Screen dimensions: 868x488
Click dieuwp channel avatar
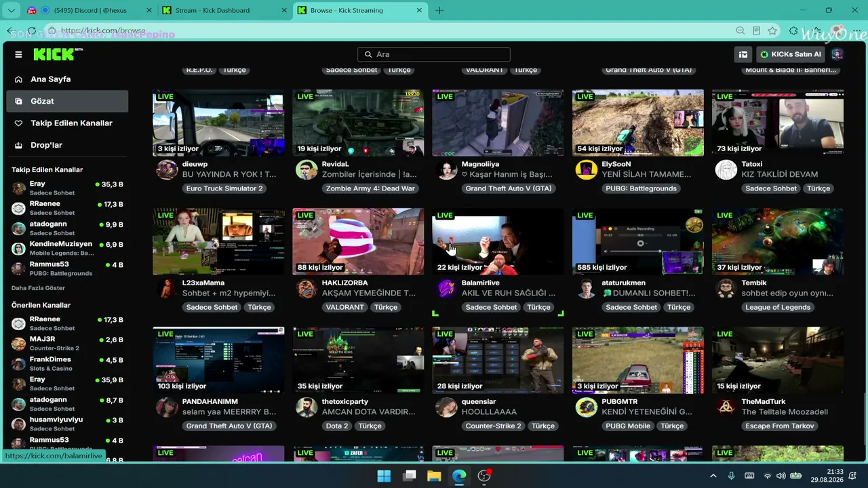tap(167, 169)
